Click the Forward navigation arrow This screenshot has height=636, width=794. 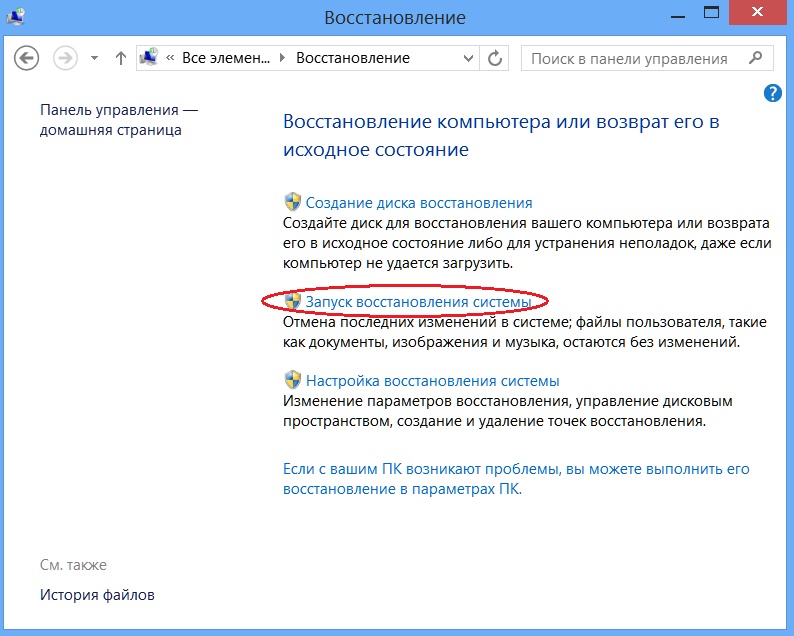[x=65, y=58]
